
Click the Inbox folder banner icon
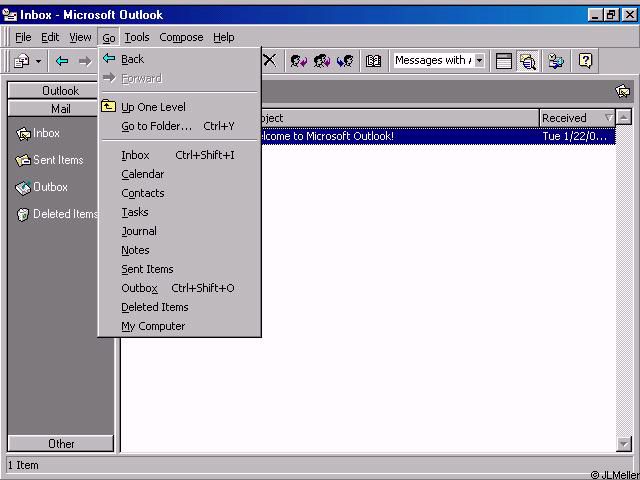[x=623, y=91]
